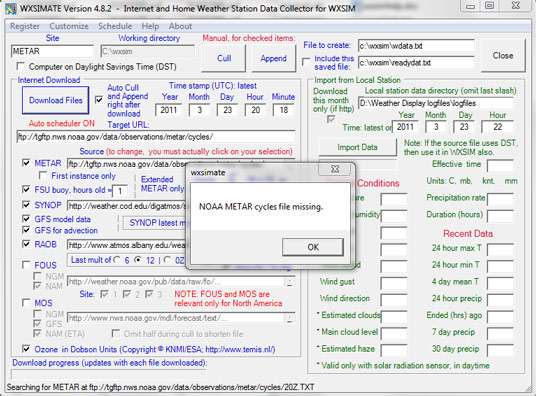Open the About menu
This screenshot has height=396, width=536.
[x=180, y=26]
